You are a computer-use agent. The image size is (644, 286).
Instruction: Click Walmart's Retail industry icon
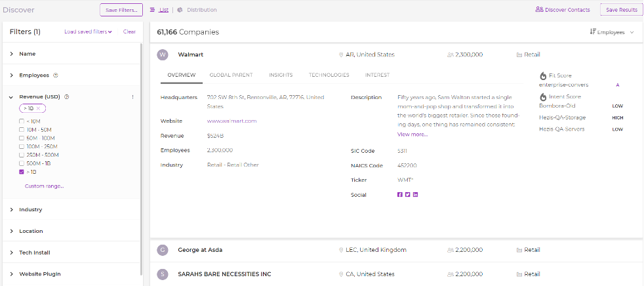(x=519, y=54)
